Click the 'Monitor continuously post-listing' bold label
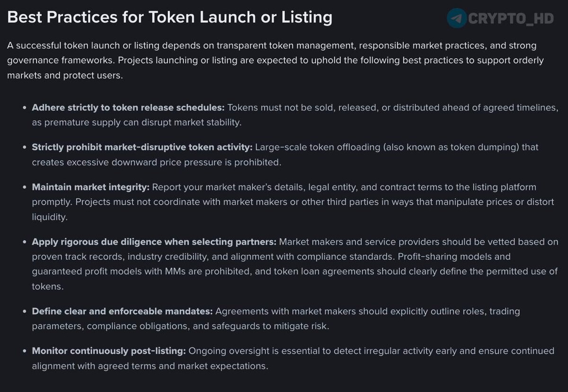The image size is (568, 392). [109, 351]
